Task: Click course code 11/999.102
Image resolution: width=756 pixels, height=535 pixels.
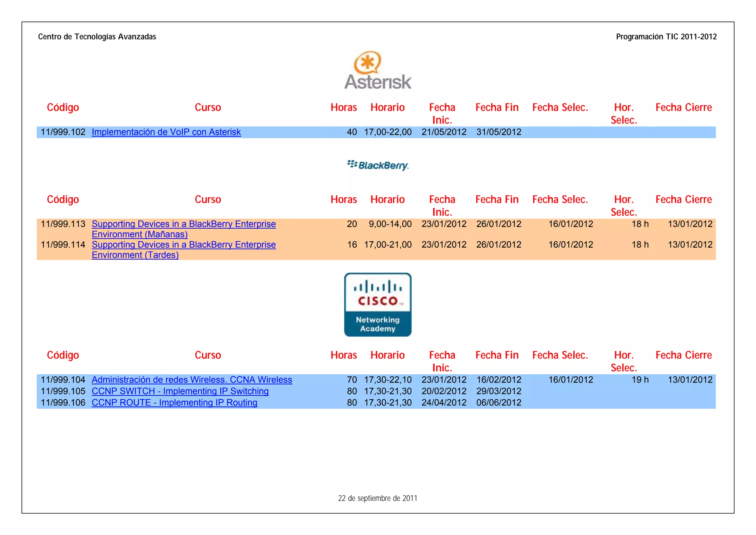Action: (x=63, y=132)
